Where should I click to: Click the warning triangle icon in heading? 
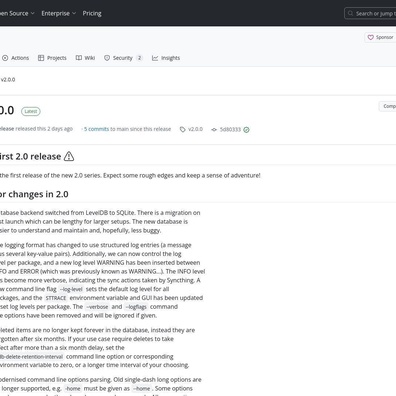69,156
